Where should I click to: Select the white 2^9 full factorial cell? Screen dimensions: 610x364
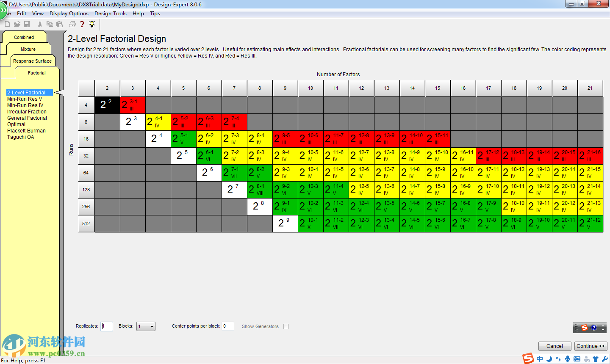[x=285, y=223]
